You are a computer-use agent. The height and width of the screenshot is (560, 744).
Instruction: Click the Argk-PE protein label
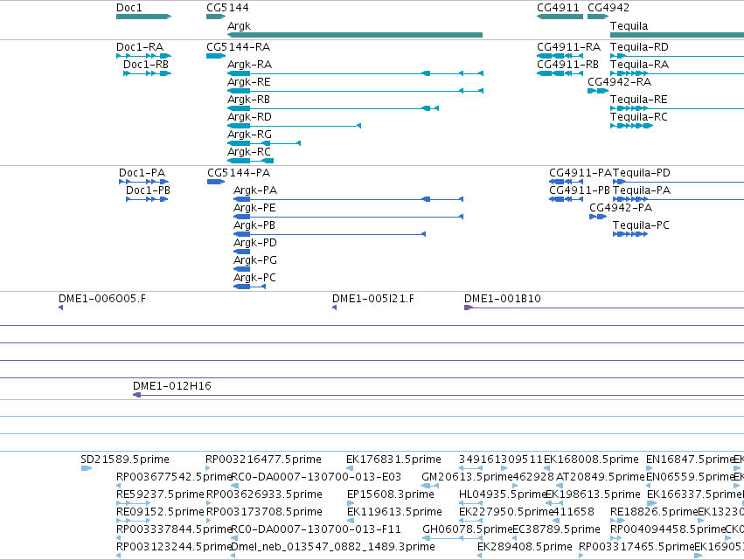(254, 208)
